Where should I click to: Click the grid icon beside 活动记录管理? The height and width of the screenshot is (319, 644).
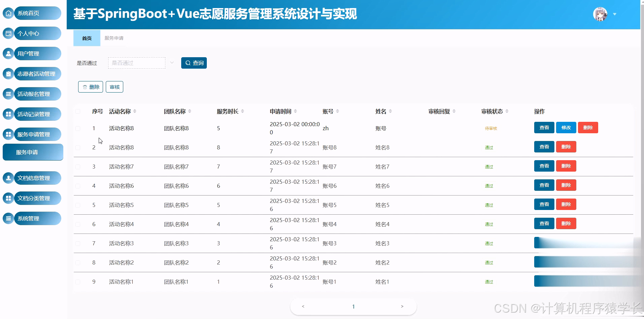[8, 114]
